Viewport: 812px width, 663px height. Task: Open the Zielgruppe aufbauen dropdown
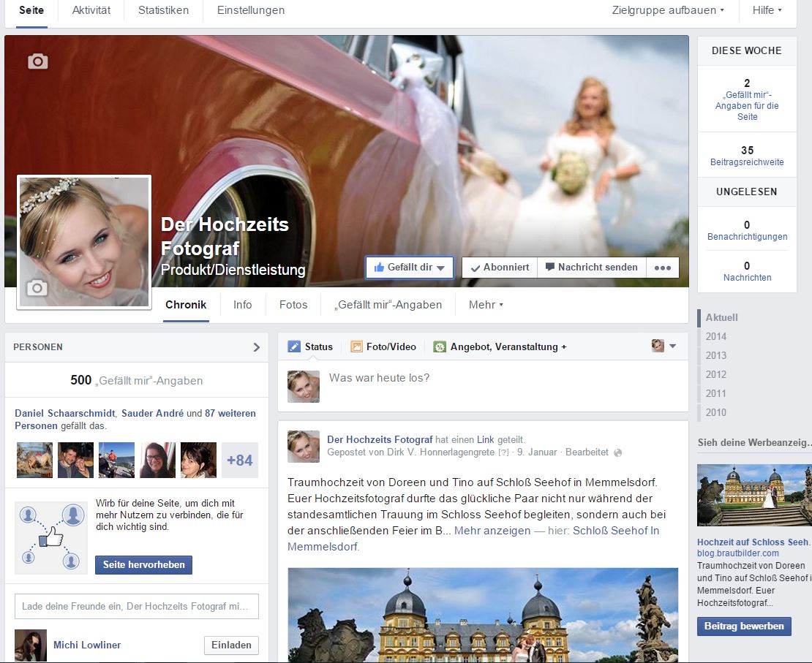(668, 10)
